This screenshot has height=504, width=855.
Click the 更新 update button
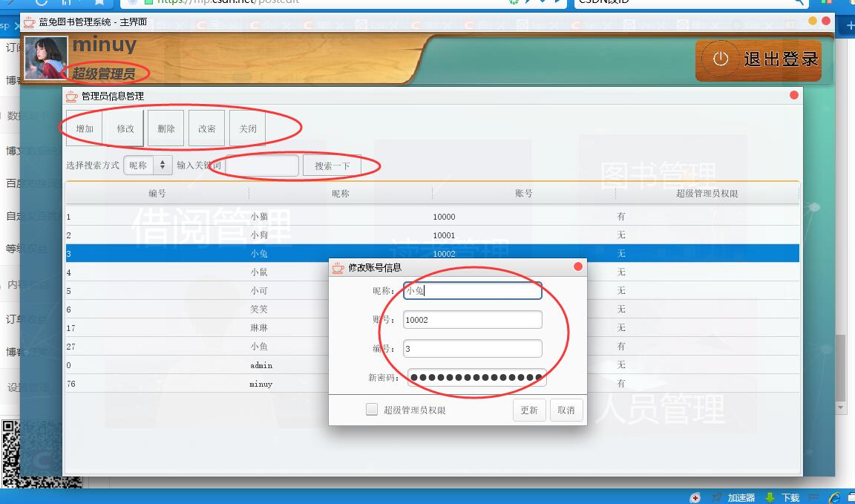pyautogui.click(x=529, y=410)
